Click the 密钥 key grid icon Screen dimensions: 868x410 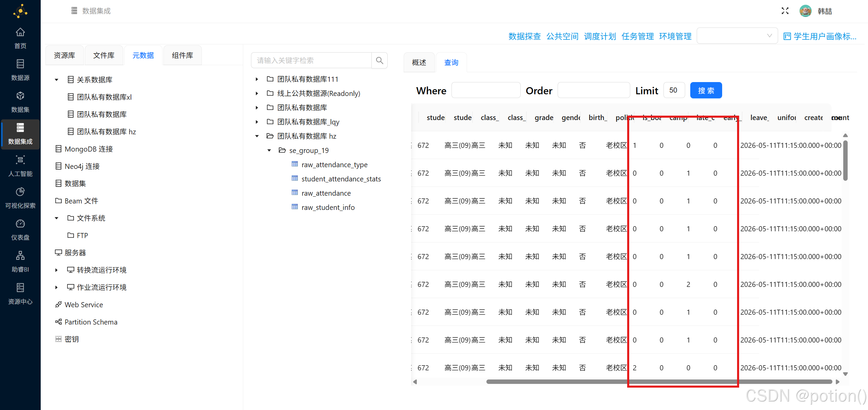click(58, 339)
